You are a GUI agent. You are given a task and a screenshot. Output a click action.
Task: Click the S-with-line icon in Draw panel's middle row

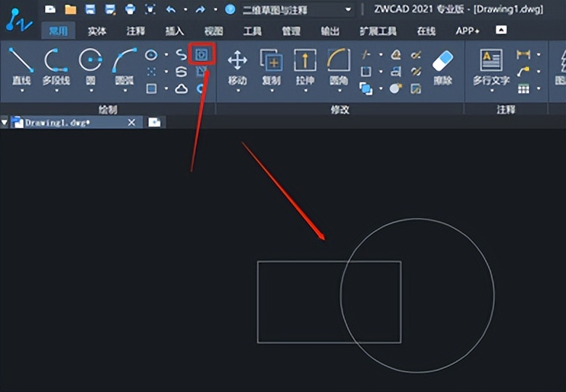[181, 71]
